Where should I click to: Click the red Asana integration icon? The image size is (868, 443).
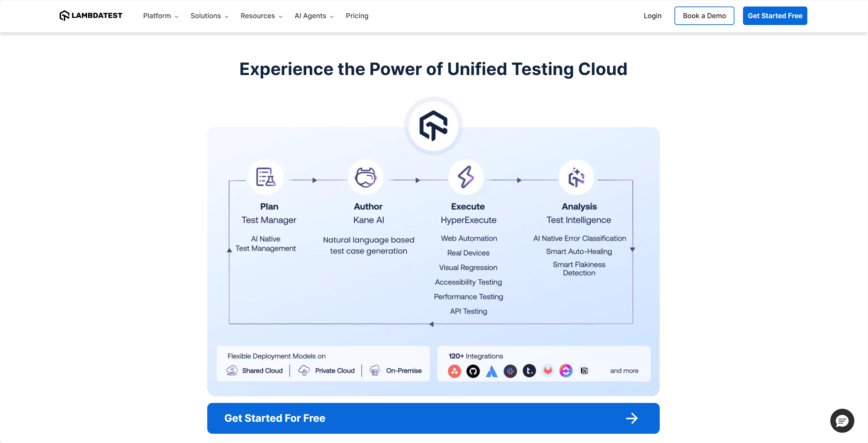point(455,371)
